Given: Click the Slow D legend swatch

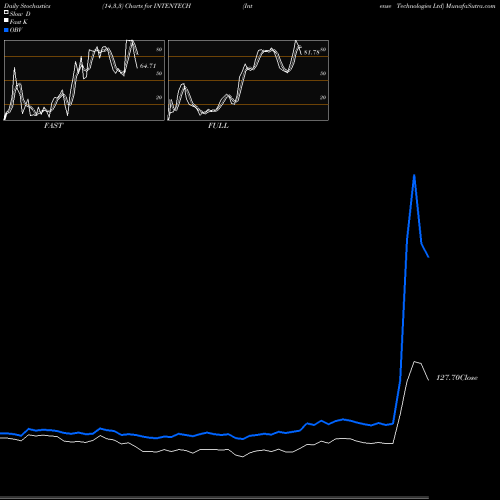Looking at the screenshot, I should (6, 12).
